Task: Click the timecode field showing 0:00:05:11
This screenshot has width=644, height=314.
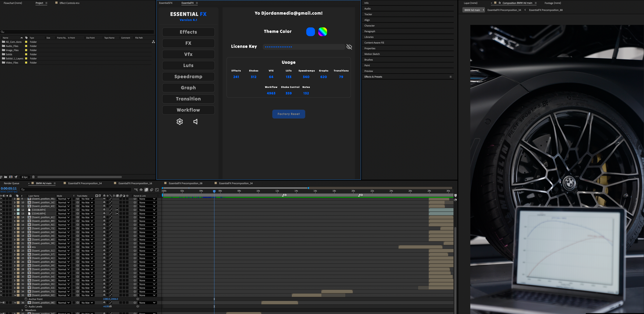Action: click(9, 188)
